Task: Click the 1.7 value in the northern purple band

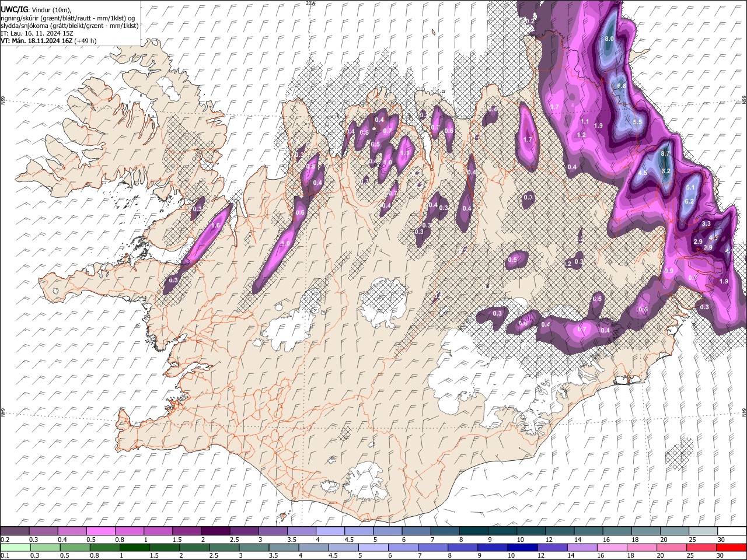Action: tap(528, 139)
